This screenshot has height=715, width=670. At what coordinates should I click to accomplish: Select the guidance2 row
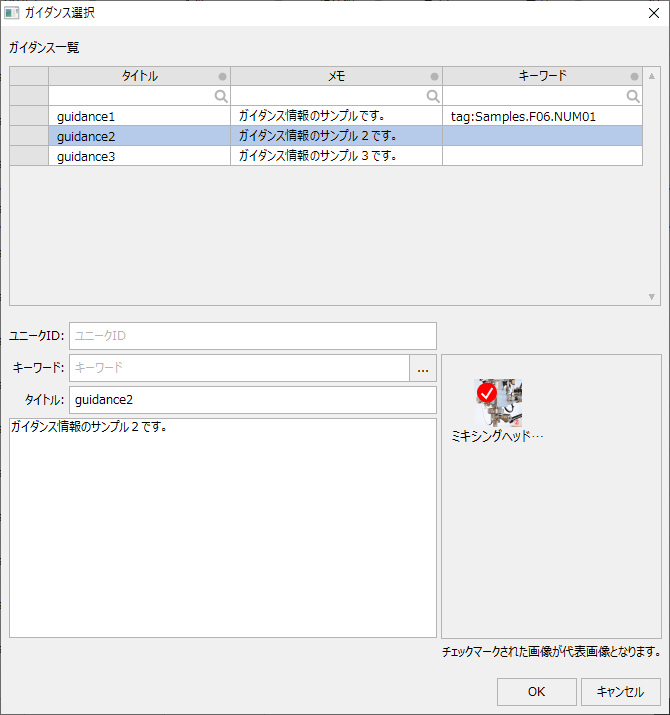click(x=326, y=136)
